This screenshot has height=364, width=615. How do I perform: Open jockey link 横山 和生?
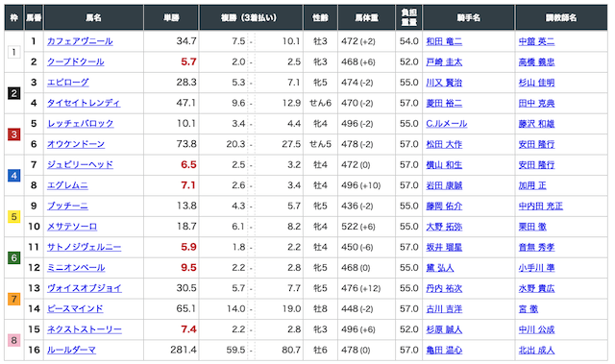[444, 164]
